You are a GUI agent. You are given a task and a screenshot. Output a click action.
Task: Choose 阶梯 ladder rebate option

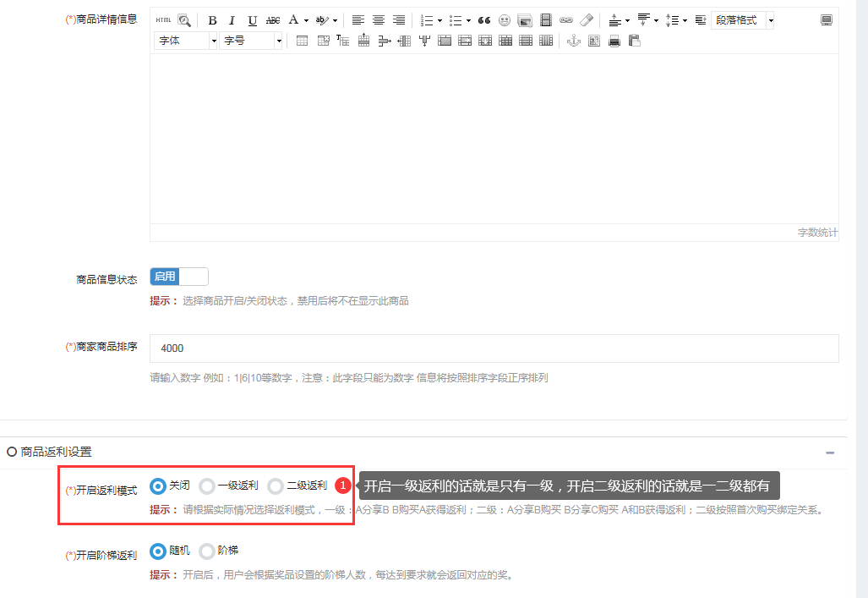(207, 551)
